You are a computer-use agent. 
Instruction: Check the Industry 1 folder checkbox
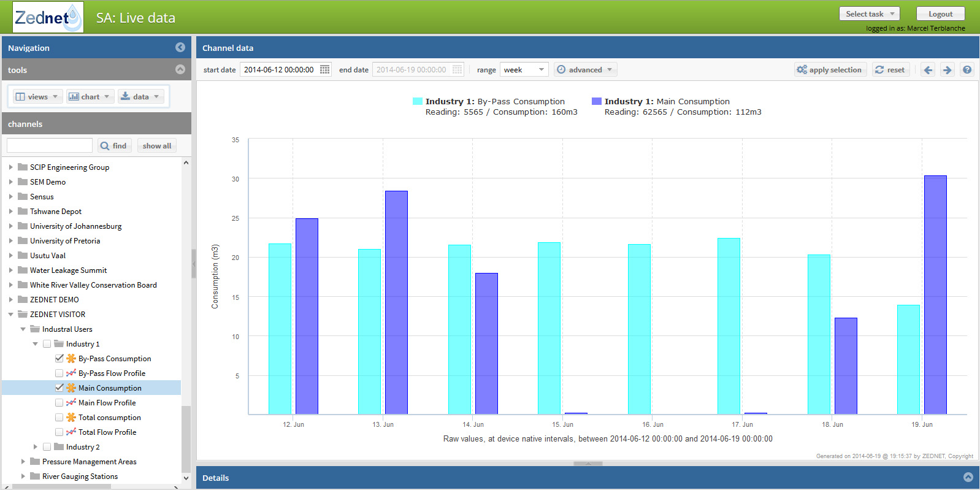pos(47,343)
